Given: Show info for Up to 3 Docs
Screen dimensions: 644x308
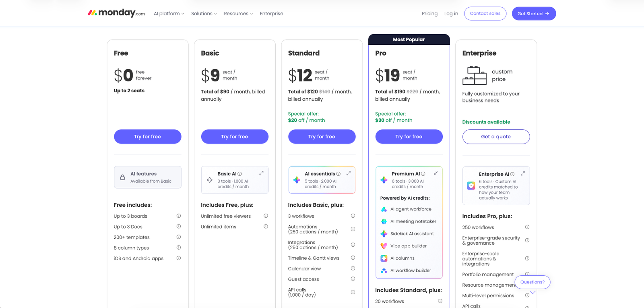Looking at the screenshot, I should point(179,226).
